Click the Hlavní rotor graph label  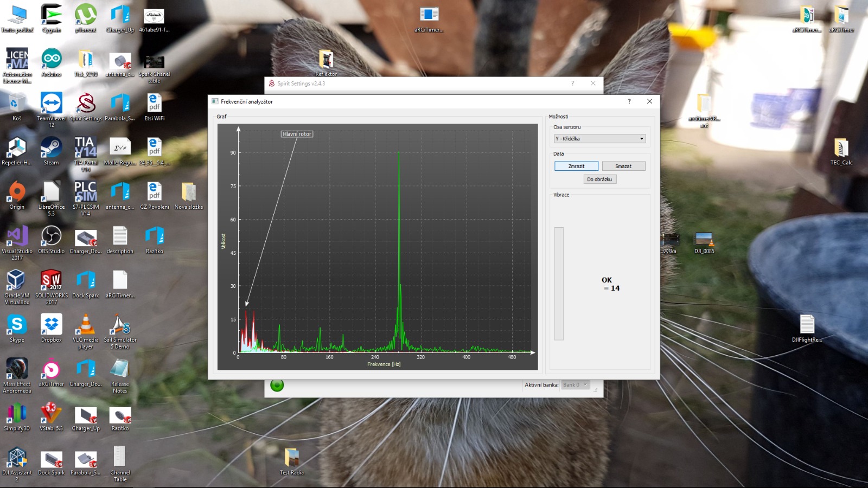coord(297,134)
